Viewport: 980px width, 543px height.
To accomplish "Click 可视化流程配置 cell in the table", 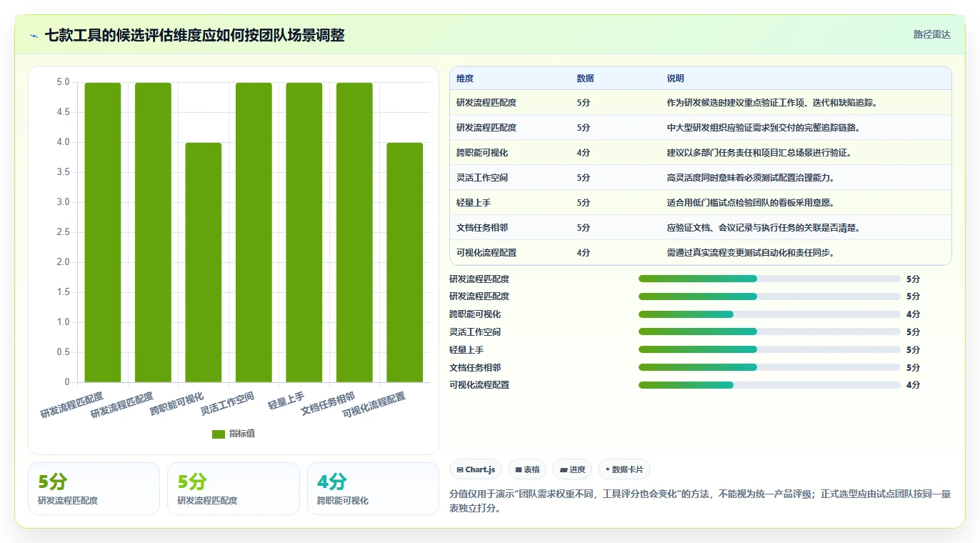I will (486, 253).
